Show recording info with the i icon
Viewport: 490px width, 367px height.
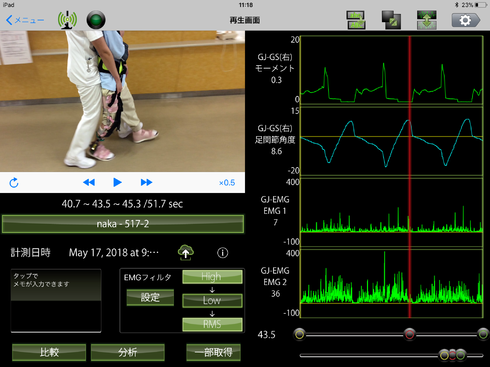(223, 253)
